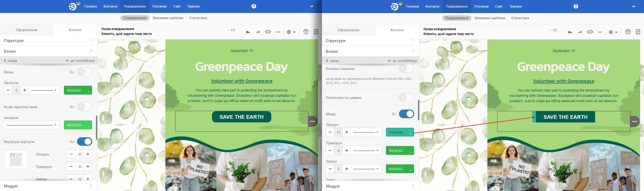The height and width of the screenshot is (191, 644).
Task: Click block options dots beside left button block
Action: pyautogui.click(x=313, y=121)
